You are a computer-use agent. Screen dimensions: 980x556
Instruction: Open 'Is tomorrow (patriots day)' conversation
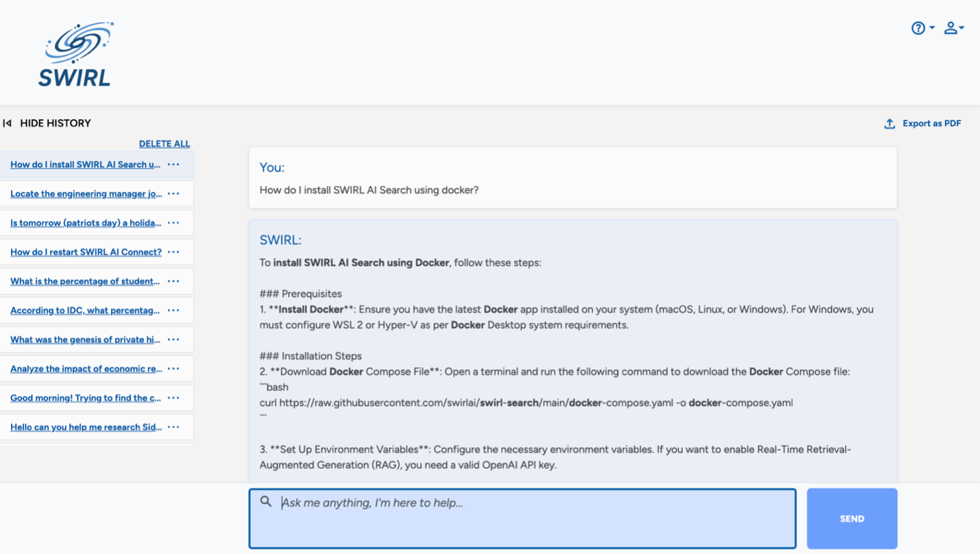point(86,223)
